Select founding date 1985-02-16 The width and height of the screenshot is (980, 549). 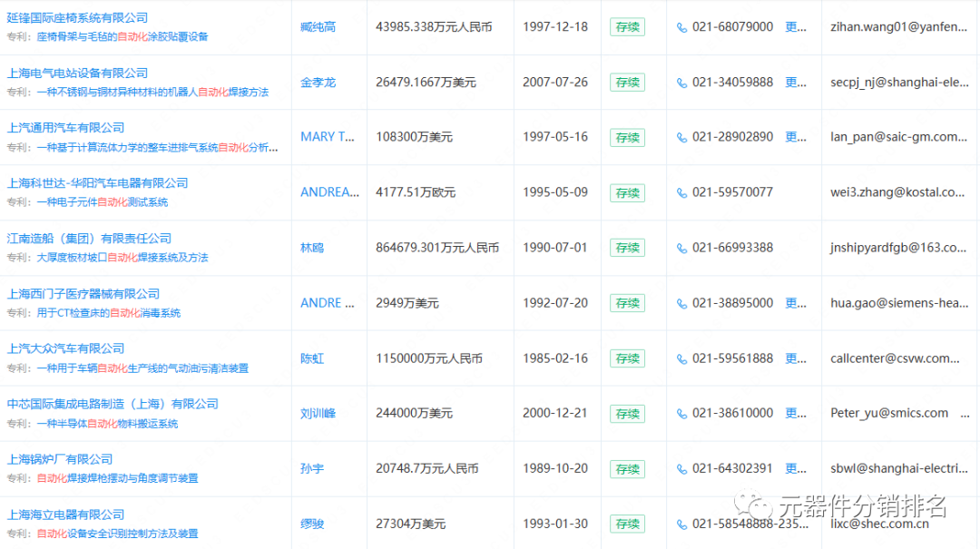click(x=555, y=358)
